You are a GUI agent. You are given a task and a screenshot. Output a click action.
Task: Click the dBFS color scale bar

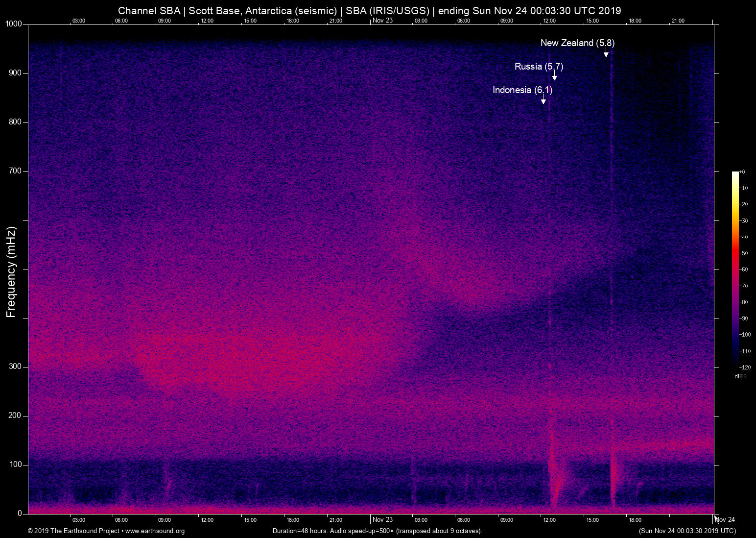pyautogui.click(x=735, y=269)
